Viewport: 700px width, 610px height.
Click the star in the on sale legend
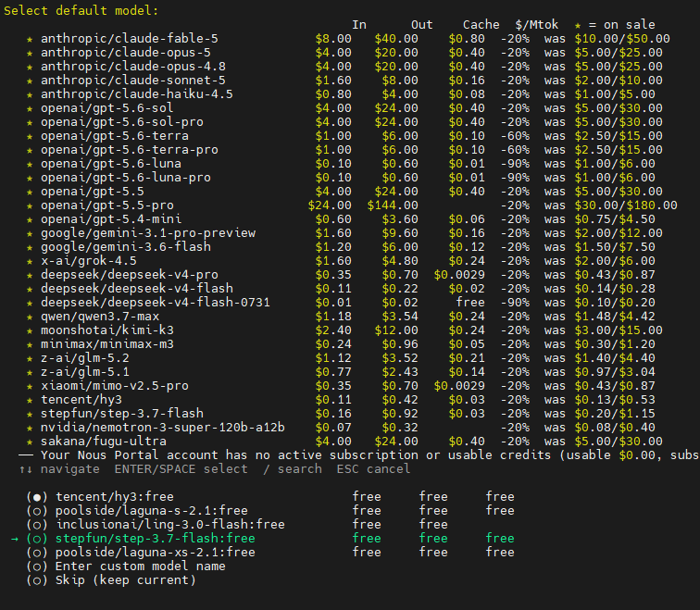pos(578,25)
